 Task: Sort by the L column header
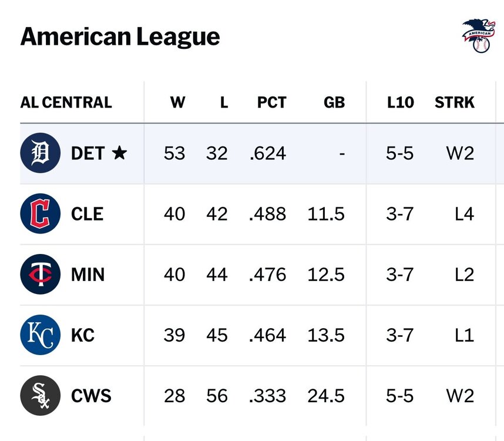(224, 102)
